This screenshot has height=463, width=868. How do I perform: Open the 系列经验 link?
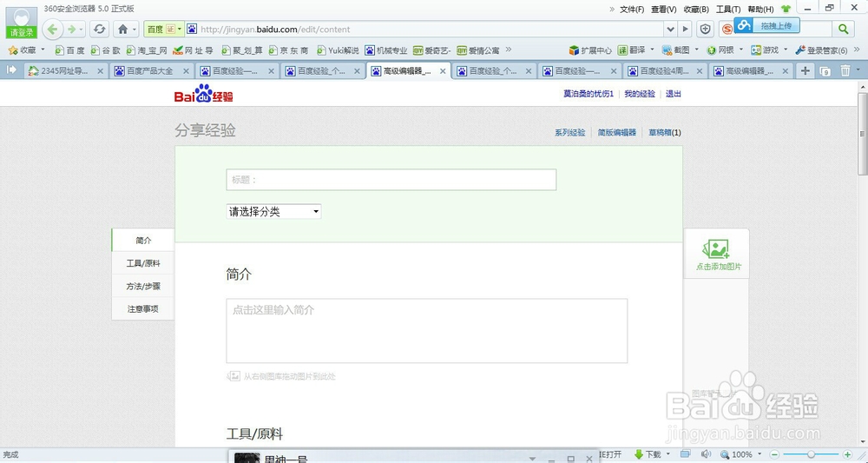(x=570, y=132)
